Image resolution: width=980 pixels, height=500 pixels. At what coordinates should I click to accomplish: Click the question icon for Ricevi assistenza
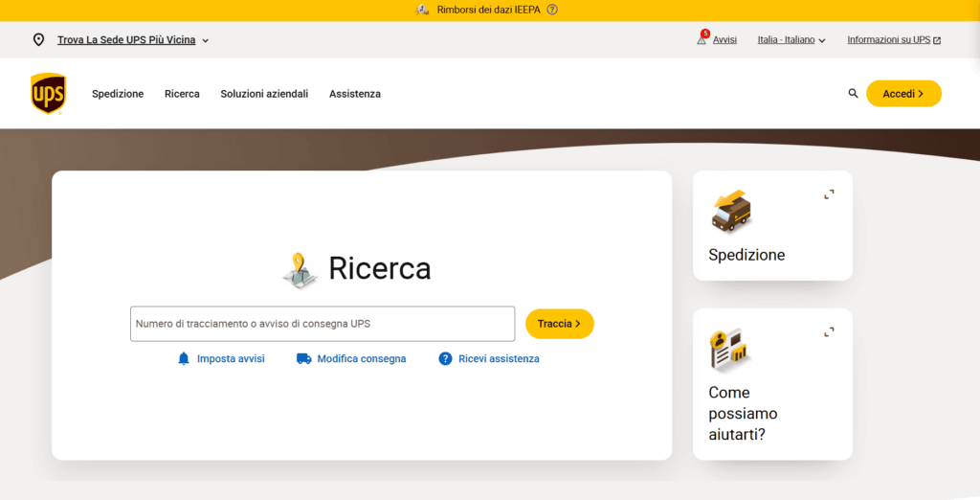pyautogui.click(x=445, y=358)
